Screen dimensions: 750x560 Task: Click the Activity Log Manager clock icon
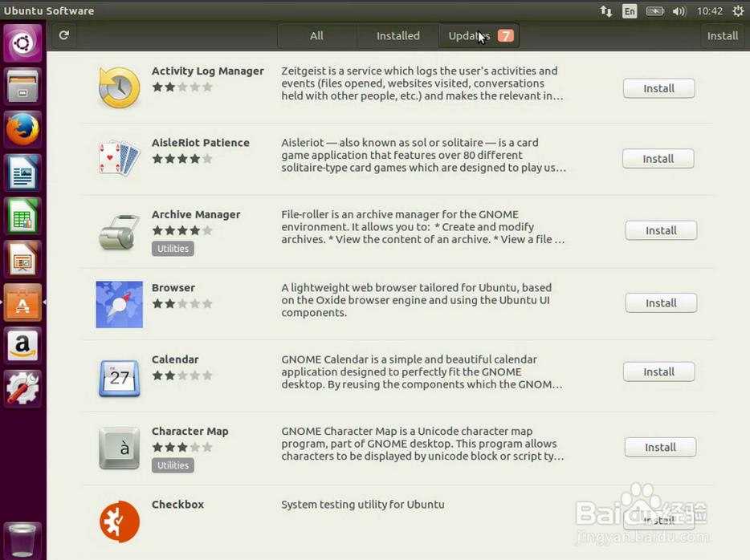click(x=119, y=87)
